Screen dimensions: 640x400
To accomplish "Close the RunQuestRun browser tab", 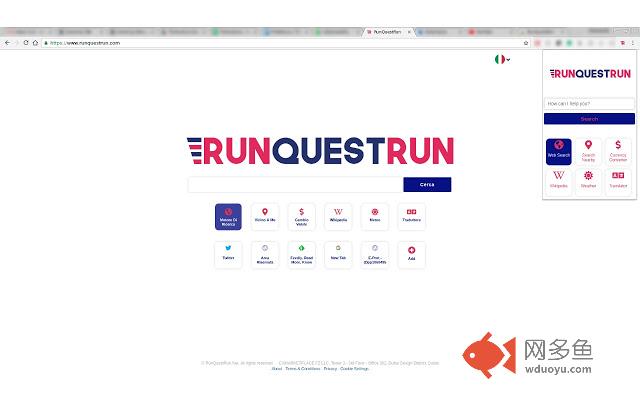I will (409, 32).
